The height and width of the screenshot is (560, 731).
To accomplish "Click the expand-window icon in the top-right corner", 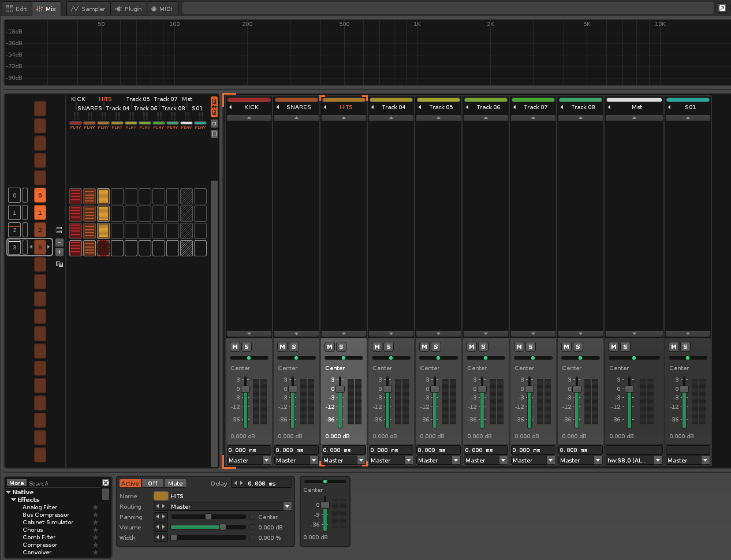I will [x=722, y=8].
